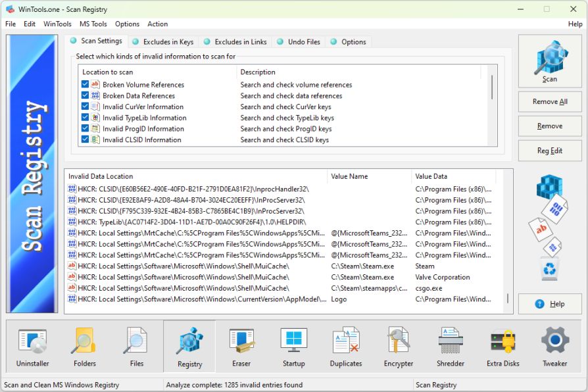
Task: Open the Action menu
Action: coord(157,24)
